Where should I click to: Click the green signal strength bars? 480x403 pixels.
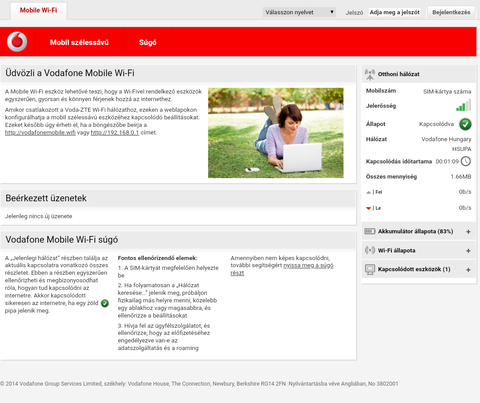(464, 105)
